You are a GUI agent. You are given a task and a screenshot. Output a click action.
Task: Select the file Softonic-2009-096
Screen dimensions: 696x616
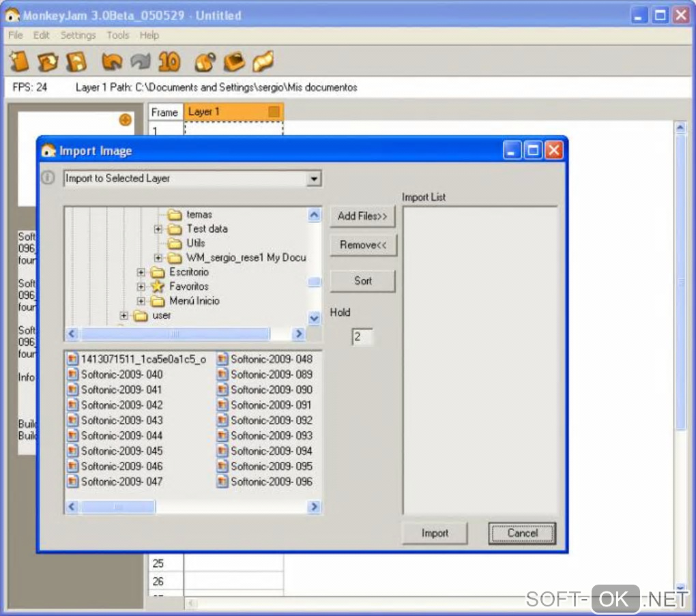tap(265, 482)
